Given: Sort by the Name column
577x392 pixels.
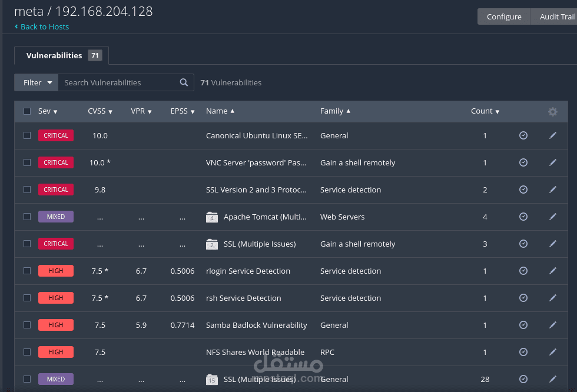Looking at the screenshot, I should pos(220,111).
